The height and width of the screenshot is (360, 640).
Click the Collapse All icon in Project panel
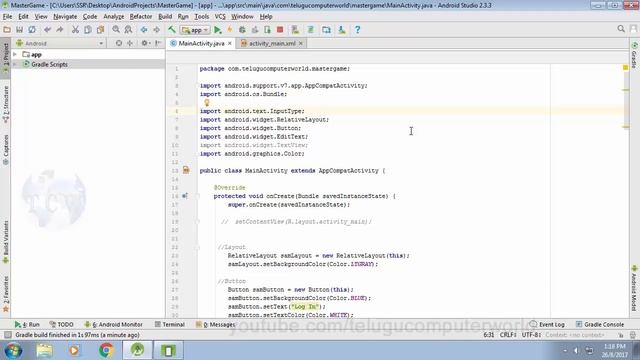pos(130,43)
